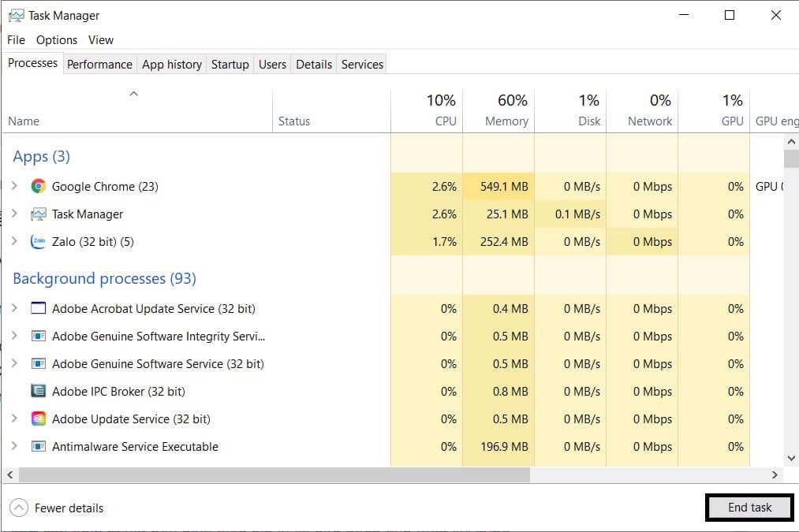The width and height of the screenshot is (799, 532).
Task: Click the GPU engine column header
Action: coord(775,110)
